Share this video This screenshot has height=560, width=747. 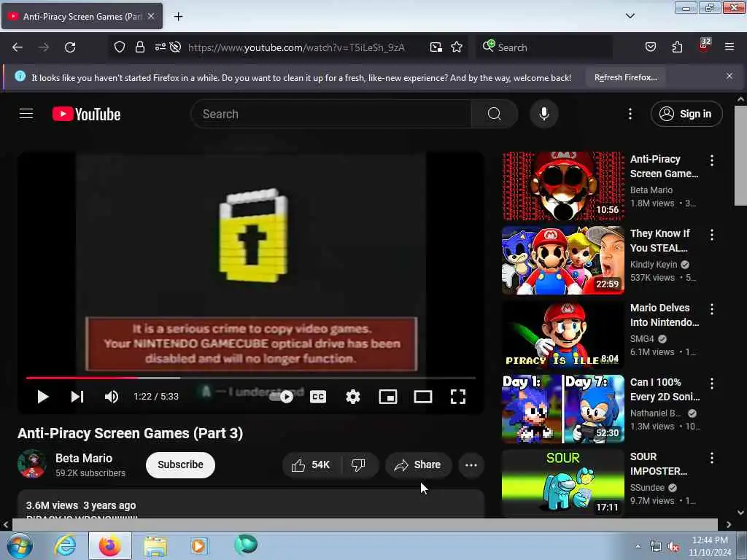click(x=418, y=464)
